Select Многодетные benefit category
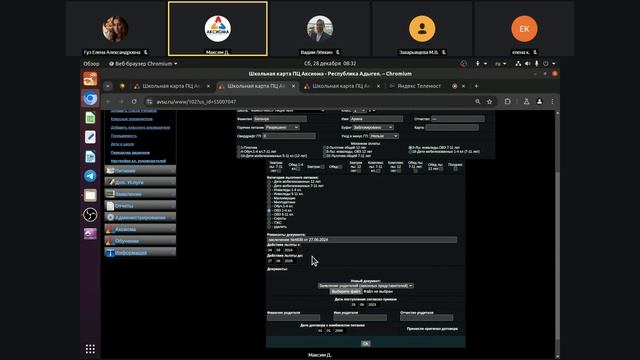Screen dimensions: 640x360 (269, 202)
